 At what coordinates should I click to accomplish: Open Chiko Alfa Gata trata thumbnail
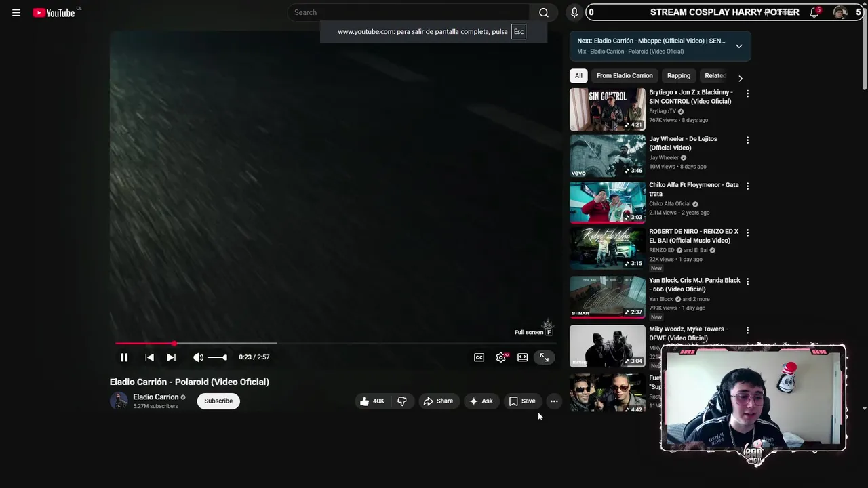pyautogui.click(x=608, y=203)
